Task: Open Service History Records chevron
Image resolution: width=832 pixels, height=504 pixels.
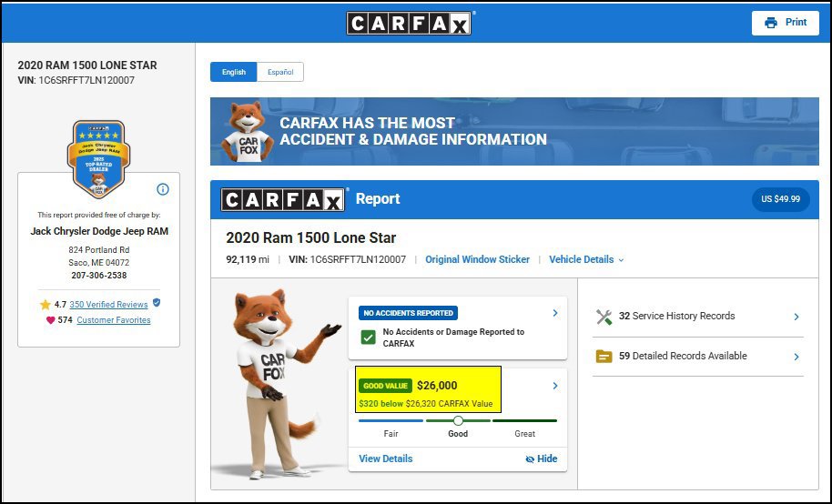Action: coord(796,317)
